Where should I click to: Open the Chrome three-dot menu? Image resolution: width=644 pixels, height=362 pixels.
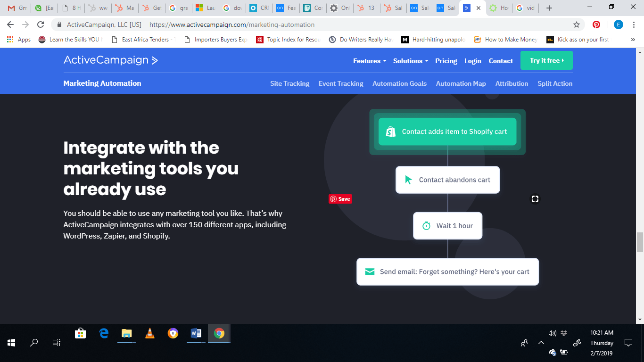click(634, 25)
